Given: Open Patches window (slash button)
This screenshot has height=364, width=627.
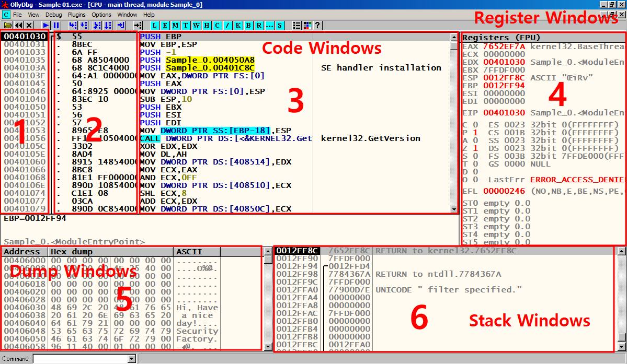Looking at the screenshot, I should pyautogui.click(x=227, y=25).
